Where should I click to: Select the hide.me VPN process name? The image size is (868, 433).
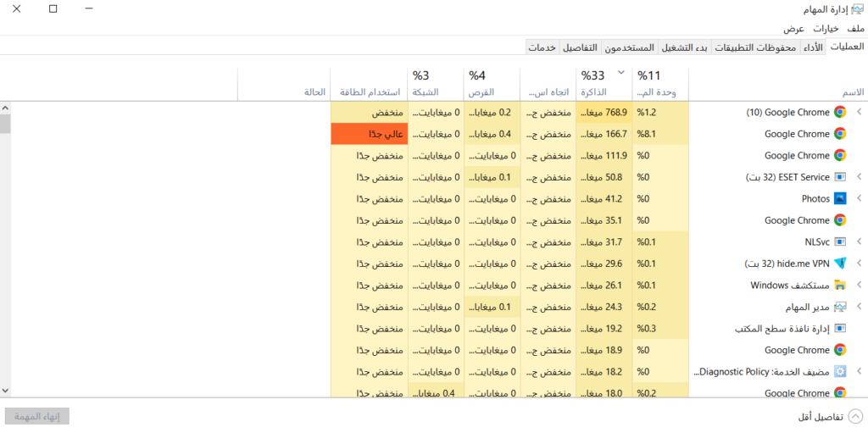[787, 264]
